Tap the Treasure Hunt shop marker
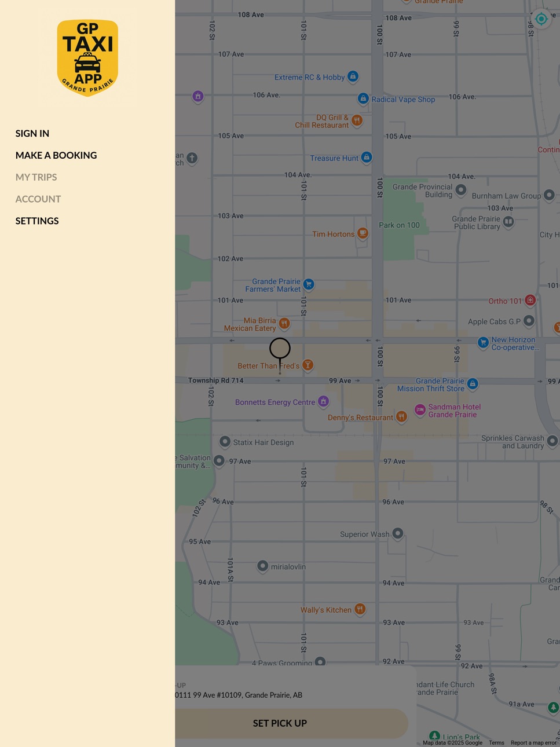The image size is (560, 747). (x=367, y=157)
